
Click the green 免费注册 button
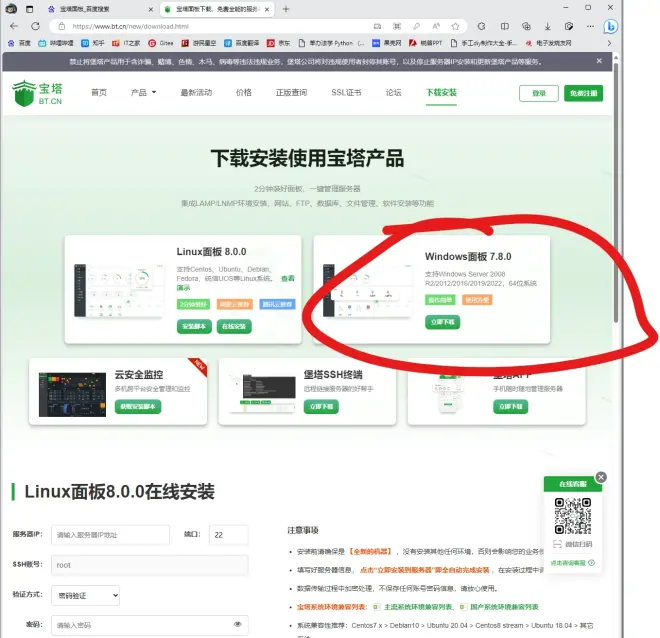(583, 93)
